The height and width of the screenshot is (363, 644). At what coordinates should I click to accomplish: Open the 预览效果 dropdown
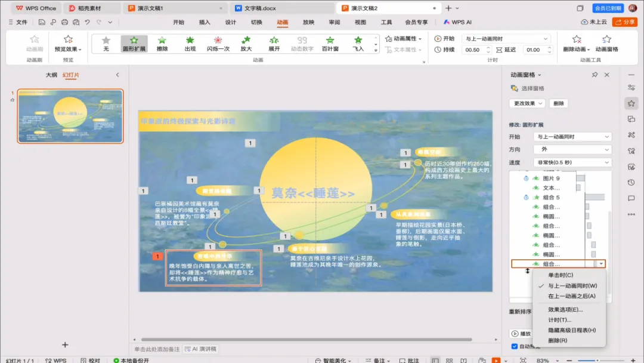(x=68, y=44)
